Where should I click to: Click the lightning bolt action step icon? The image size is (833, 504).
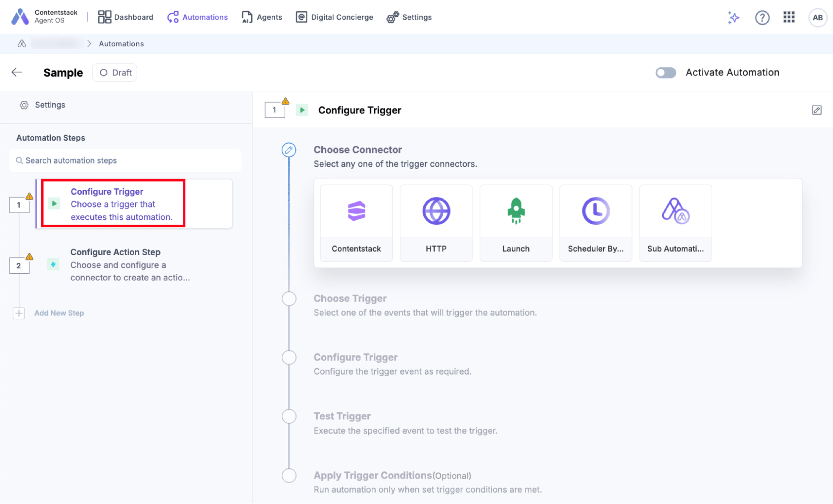click(53, 264)
